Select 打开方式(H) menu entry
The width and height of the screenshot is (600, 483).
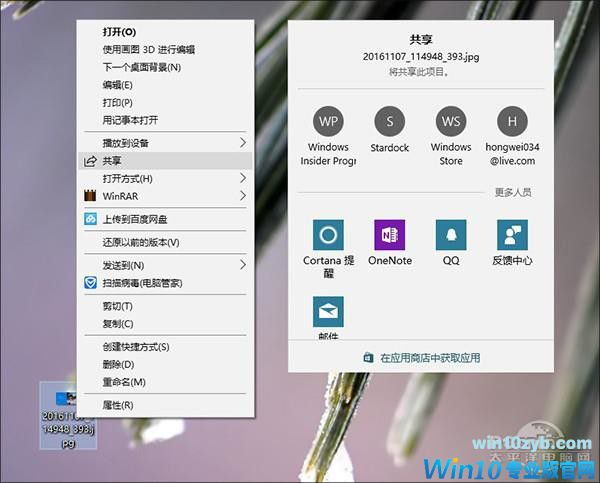pyautogui.click(x=165, y=178)
